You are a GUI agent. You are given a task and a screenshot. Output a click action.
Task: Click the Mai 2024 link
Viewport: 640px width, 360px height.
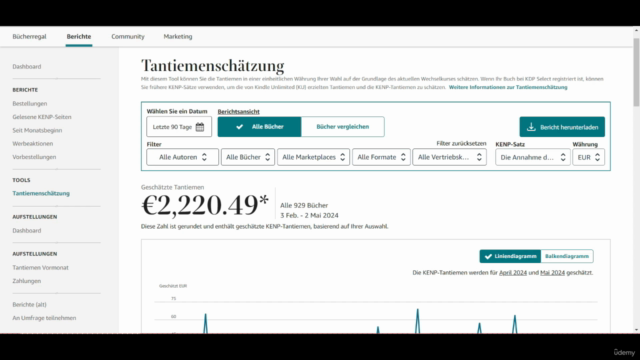tap(552, 273)
